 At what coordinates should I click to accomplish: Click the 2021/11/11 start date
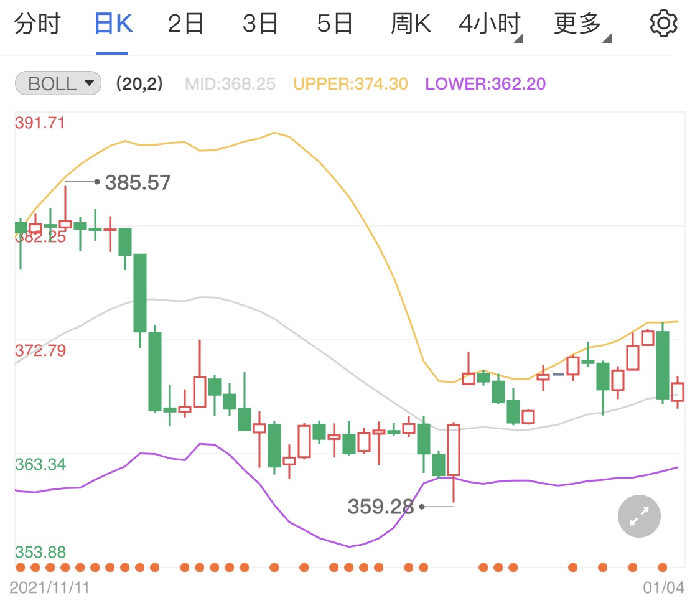(x=49, y=587)
